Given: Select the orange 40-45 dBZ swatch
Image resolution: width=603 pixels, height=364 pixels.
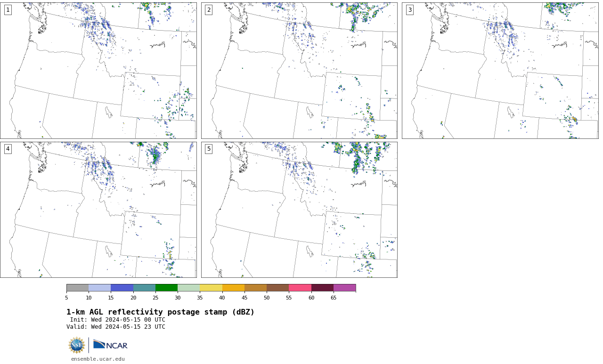Looking at the screenshot, I should (x=233, y=288).
